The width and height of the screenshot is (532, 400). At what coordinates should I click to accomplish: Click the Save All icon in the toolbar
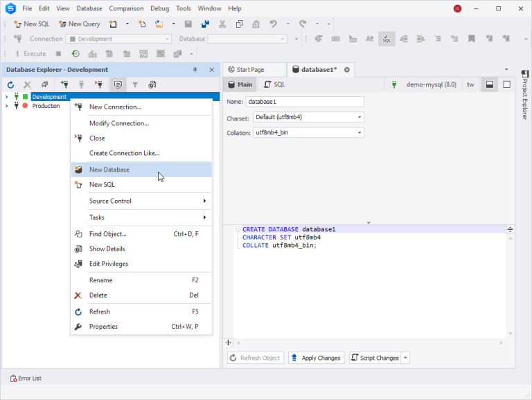pyautogui.click(x=205, y=24)
